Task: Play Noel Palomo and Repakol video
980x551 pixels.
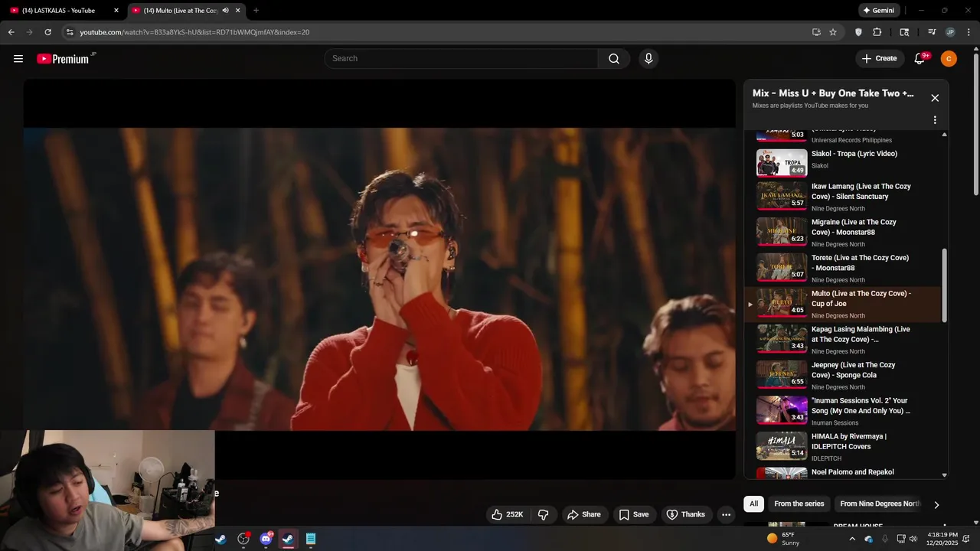Action: coord(842,473)
